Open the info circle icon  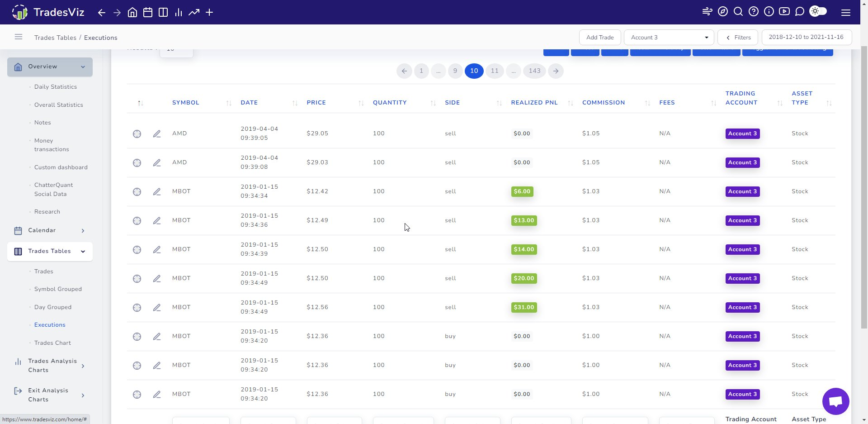pyautogui.click(x=769, y=11)
